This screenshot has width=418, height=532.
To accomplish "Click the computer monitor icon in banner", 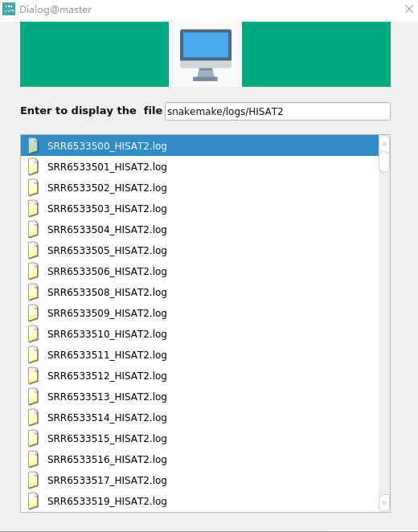I will (x=206, y=55).
